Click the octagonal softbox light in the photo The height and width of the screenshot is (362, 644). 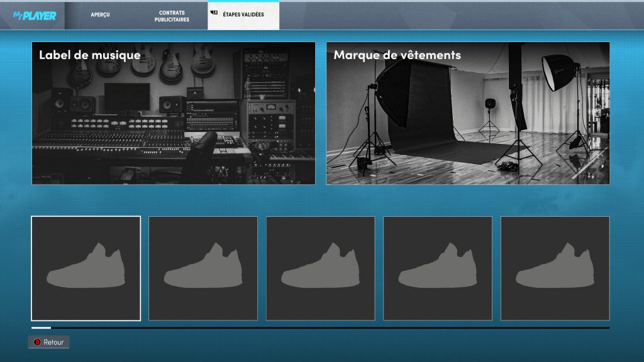[x=558, y=72]
